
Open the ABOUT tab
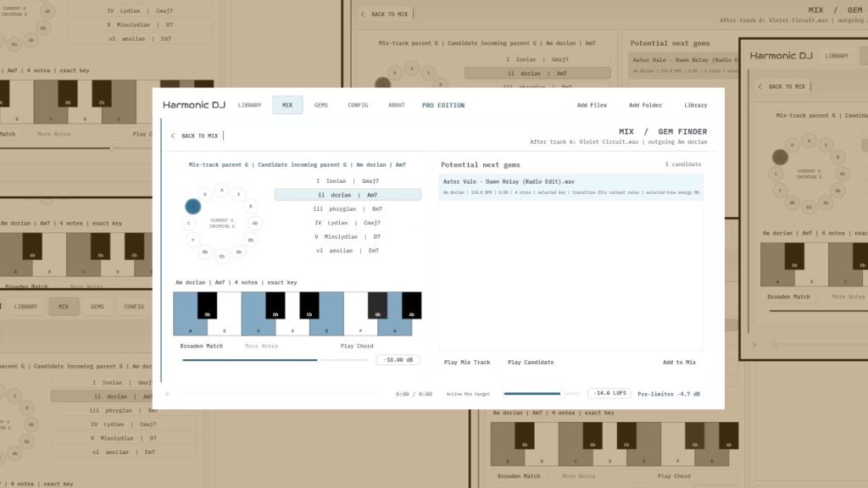[397, 105]
